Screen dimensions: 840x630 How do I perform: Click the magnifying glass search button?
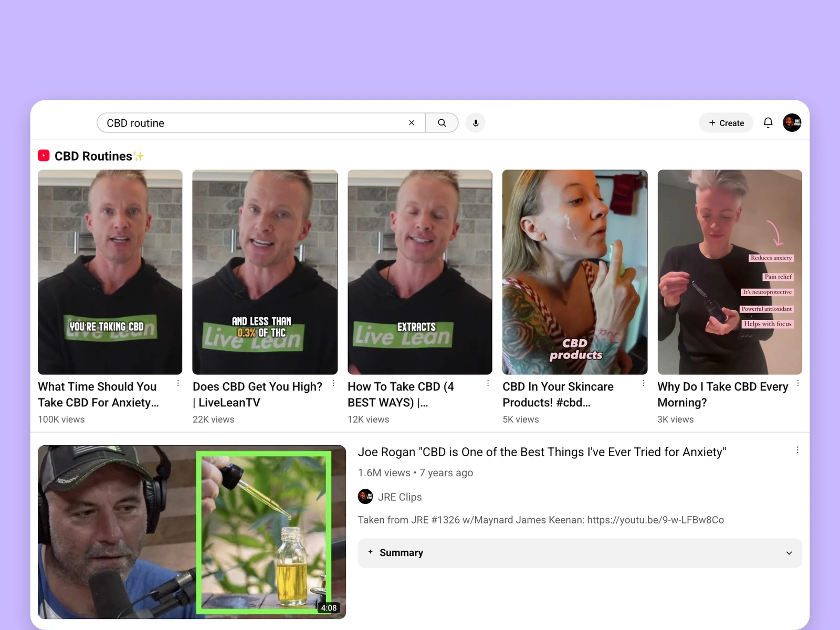click(x=442, y=123)
